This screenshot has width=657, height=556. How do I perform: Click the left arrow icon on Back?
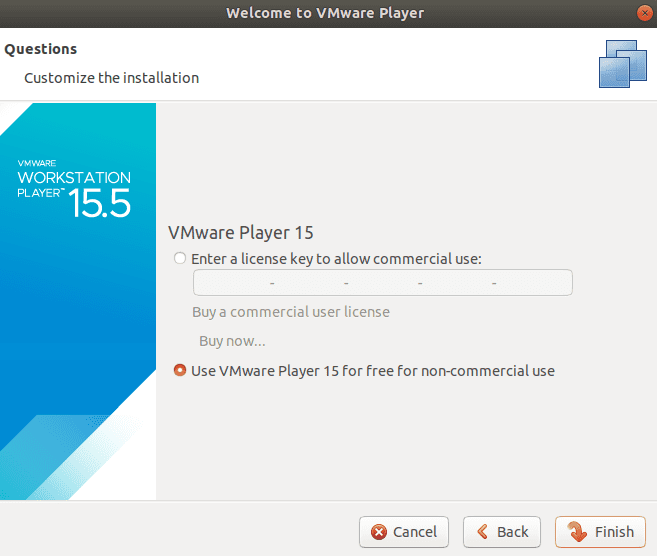[x=482, y=532]
